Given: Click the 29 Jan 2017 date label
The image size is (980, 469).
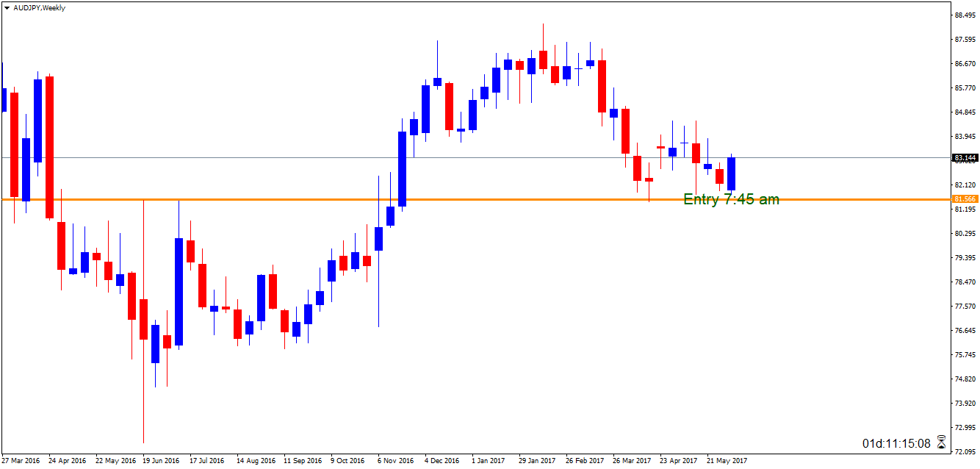Looking at the screenshot, I should (537, 461).
